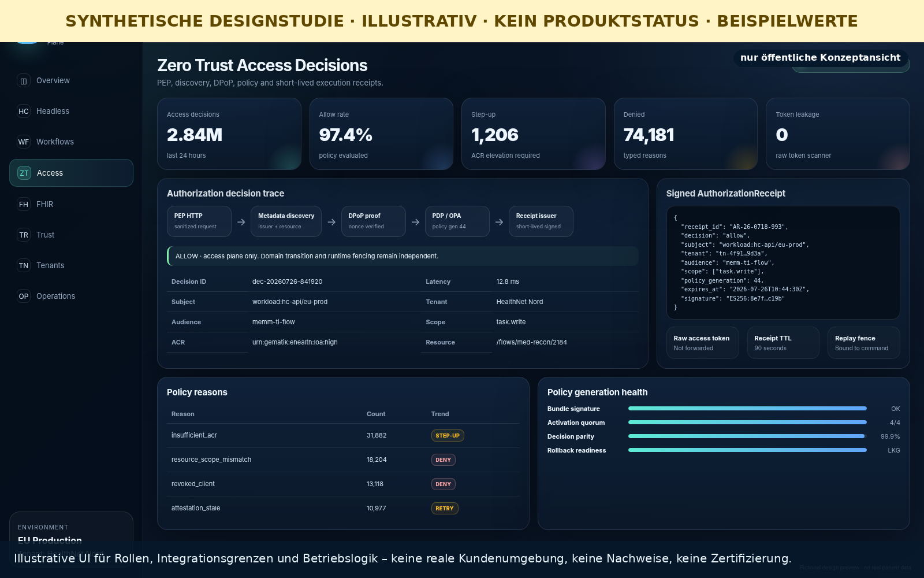Screen dimensions: 924x578
Task: Click subject value workload:hc-api/eu-prod in the table
Action: click(x=290, y=302)
